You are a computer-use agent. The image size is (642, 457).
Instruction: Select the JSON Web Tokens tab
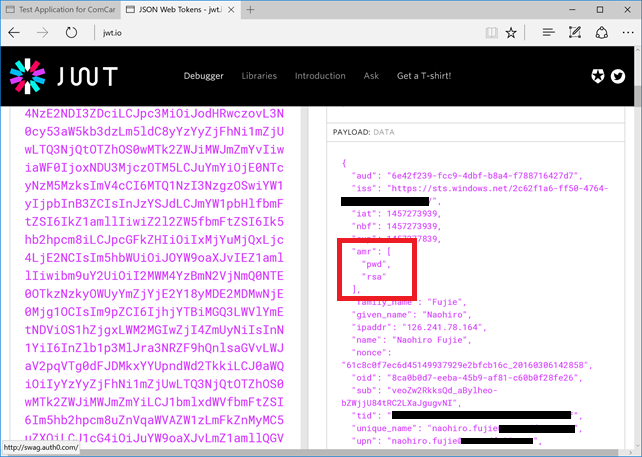click(x=180, y=9)
